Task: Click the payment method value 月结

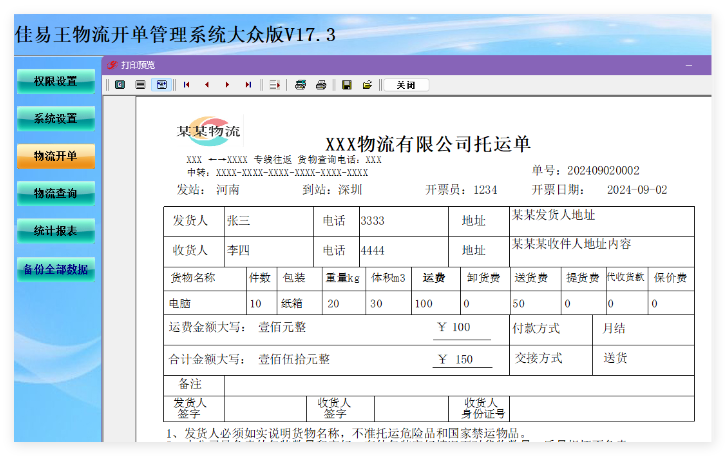Action: (x=614, y=328)
